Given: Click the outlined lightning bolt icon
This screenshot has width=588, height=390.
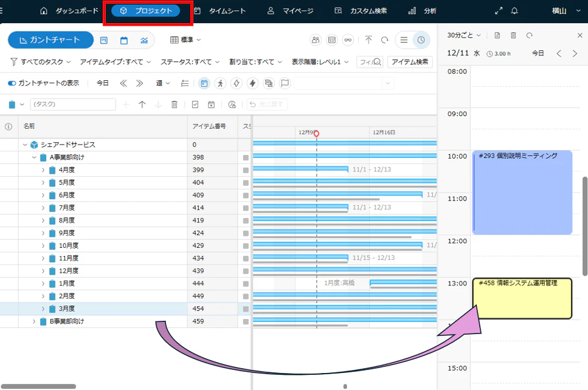Looking at the screenshot, I should point(237,83).
